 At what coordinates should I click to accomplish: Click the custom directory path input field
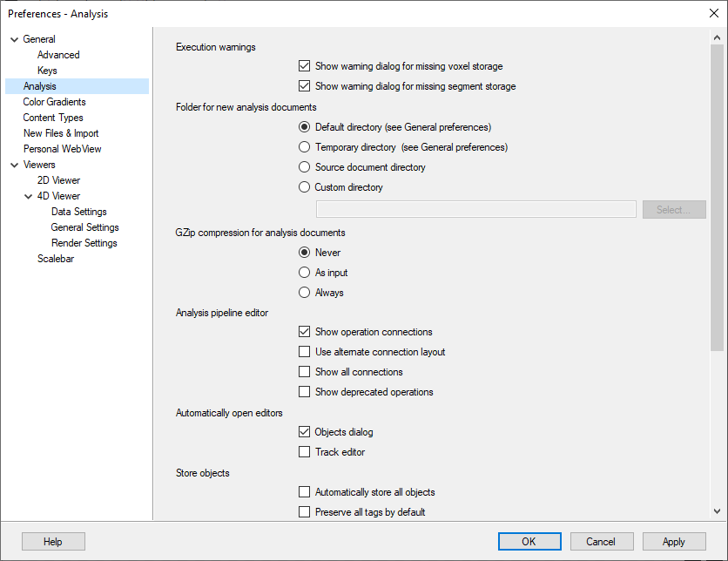pos(475,208)
